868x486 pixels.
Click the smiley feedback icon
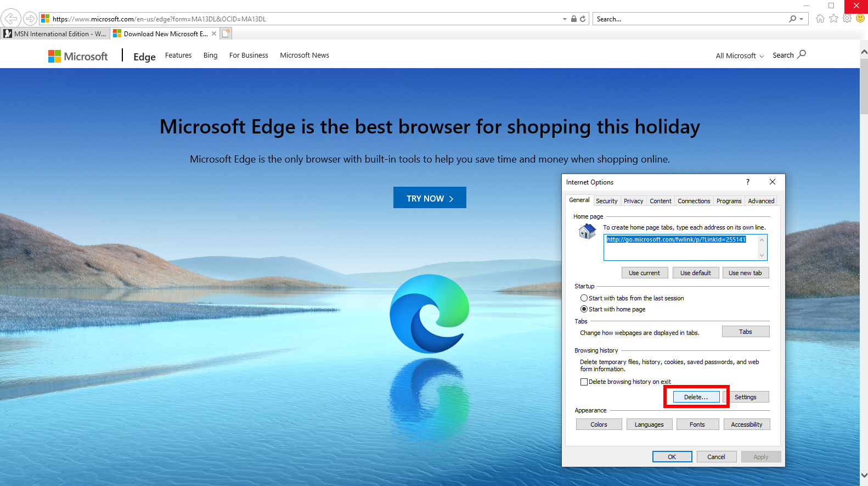(x=860, y=19)
